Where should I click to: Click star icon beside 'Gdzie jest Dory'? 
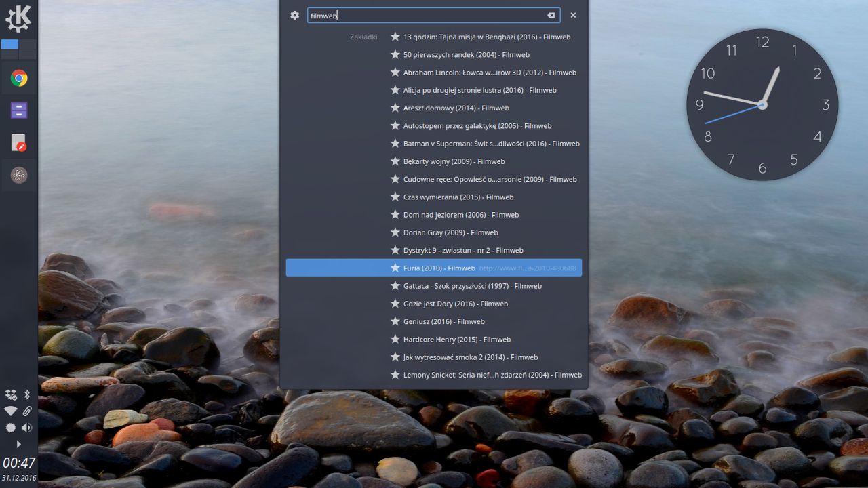pyautogui.click(x=395, y=304)
